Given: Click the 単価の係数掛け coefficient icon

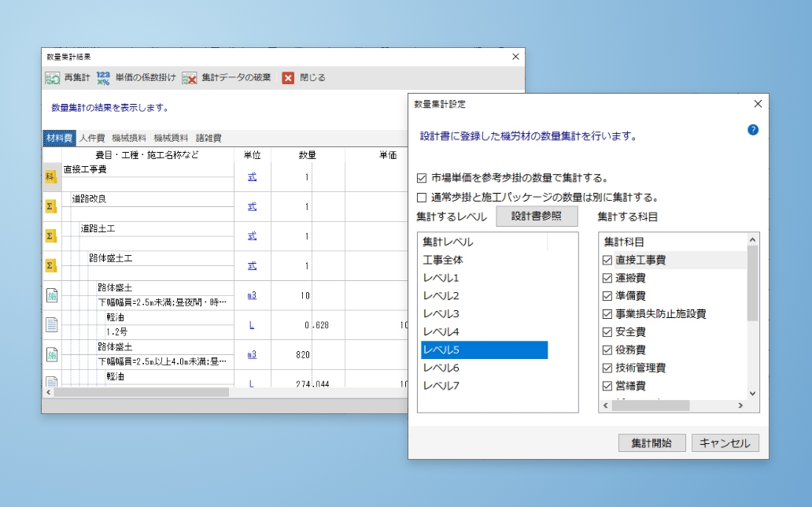Looking at the screenshot, I should [104, 78].
